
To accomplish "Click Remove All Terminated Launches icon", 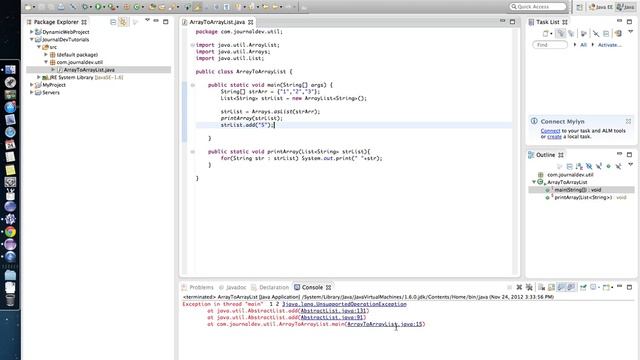I will click(529, 287).
